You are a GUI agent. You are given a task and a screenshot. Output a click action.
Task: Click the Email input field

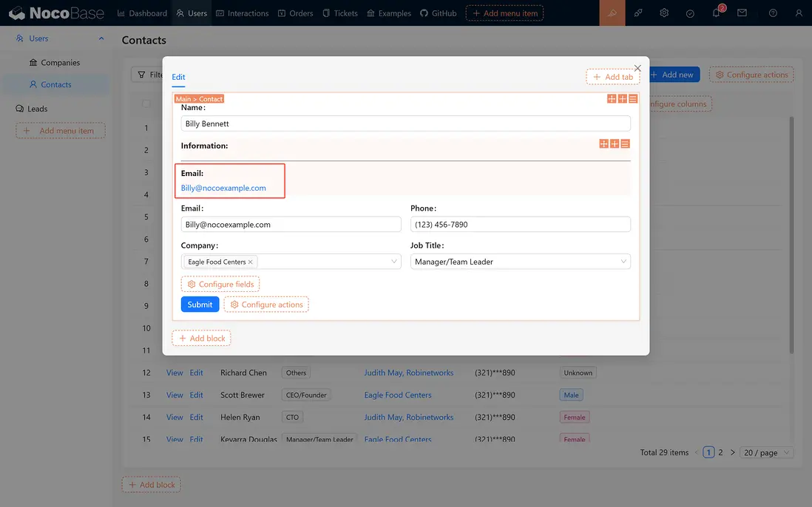(x=291, y=225)
